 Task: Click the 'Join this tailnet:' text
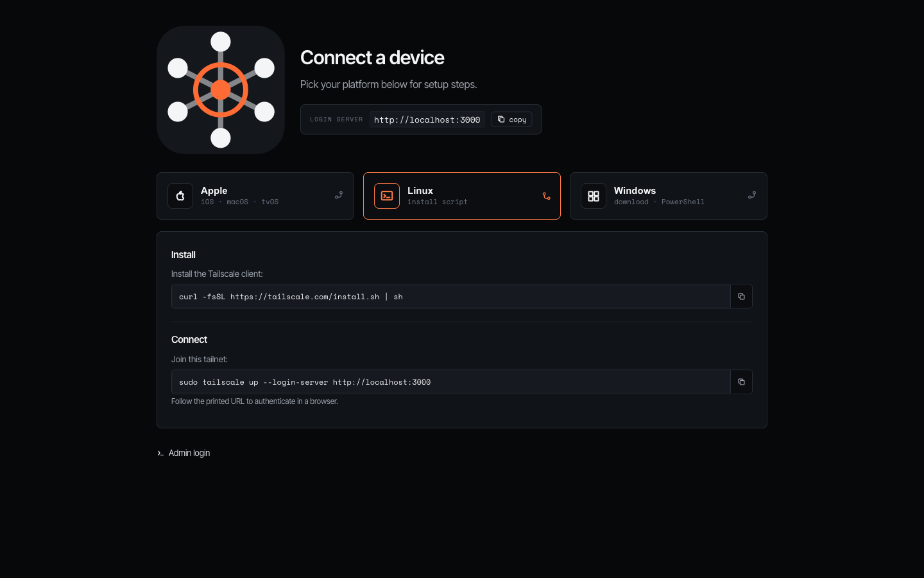coord(200,360)
